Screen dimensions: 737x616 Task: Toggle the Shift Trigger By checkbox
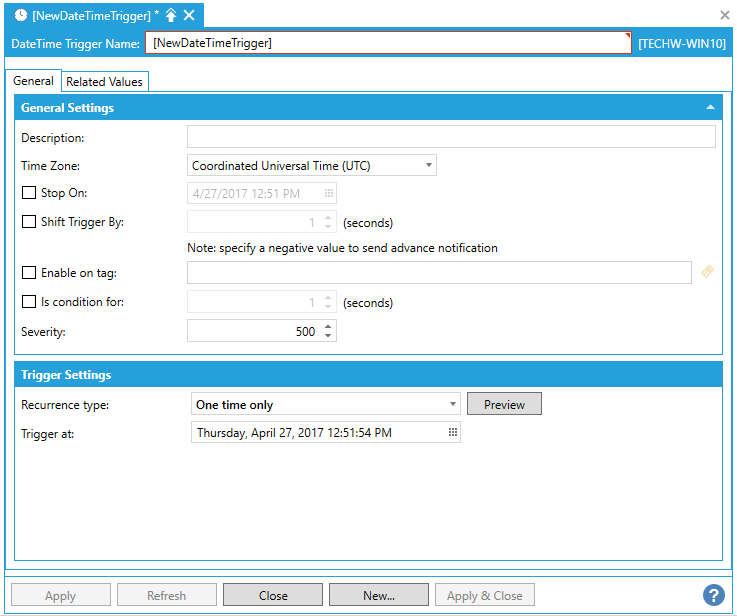point(28,222)
